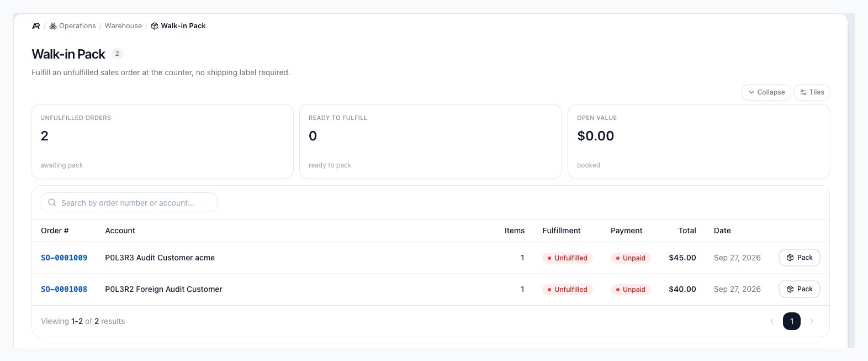The image size is (868, 361).
Task: Go to Operations in the breadcrumb
Action: (x=77, y=26)
